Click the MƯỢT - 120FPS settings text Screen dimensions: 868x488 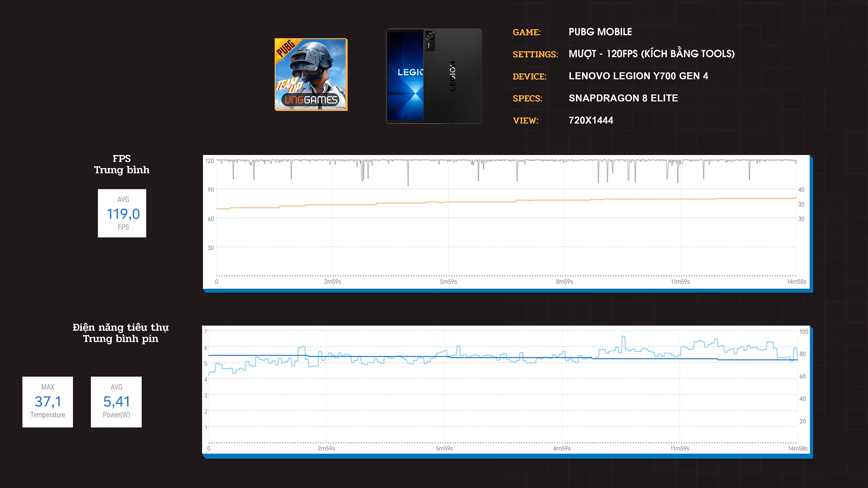pyautogui.click(x=652, y=54)
